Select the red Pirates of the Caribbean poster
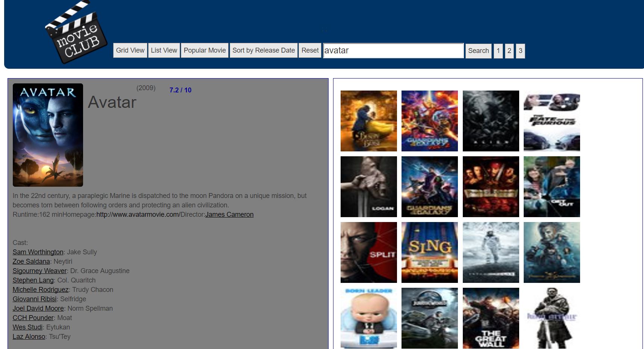644x349 pixels. pos(491,187)
